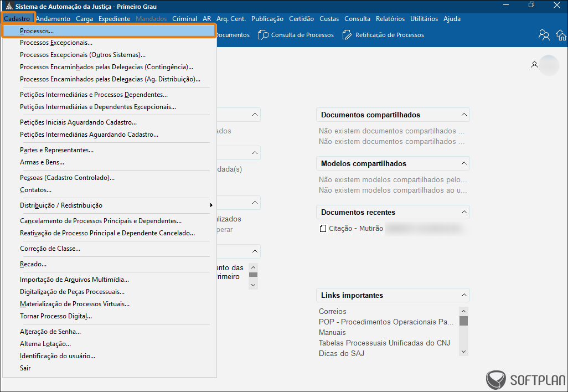Open the Carga menu
This screenshot has width=568, height=392.
[x=84, y=19]
